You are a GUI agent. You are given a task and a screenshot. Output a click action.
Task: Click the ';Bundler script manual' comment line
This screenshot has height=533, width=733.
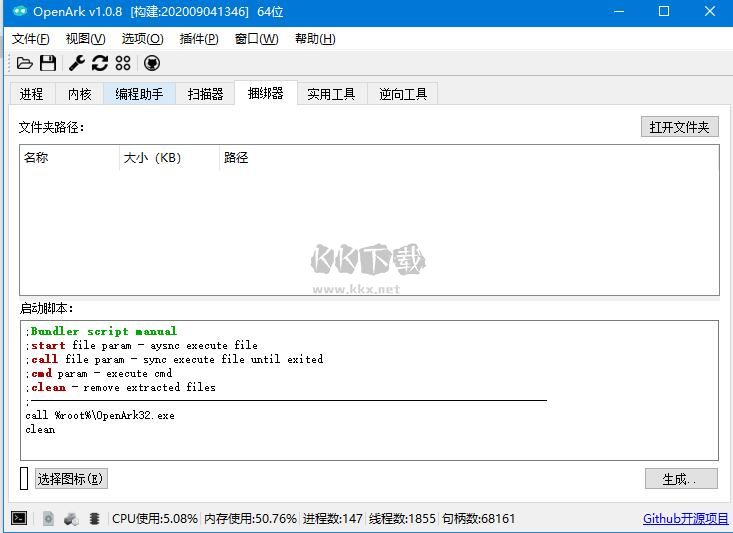[x=101, y=331]
